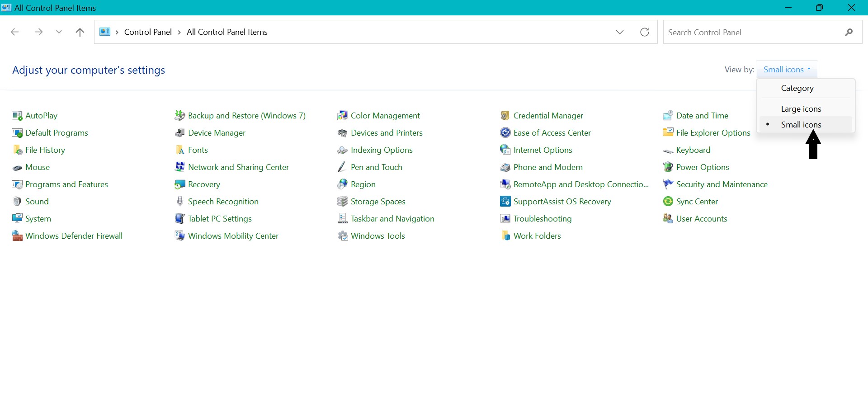The width and height of the screenshot is (868, 415).
Task: Open the Windows Tools link
Action: pos(378,236)
